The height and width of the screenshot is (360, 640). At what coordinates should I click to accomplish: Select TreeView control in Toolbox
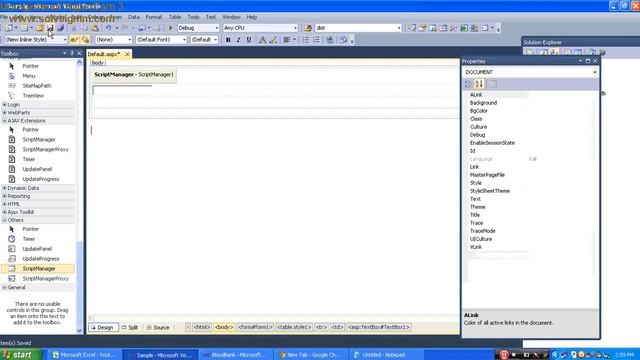33,96
